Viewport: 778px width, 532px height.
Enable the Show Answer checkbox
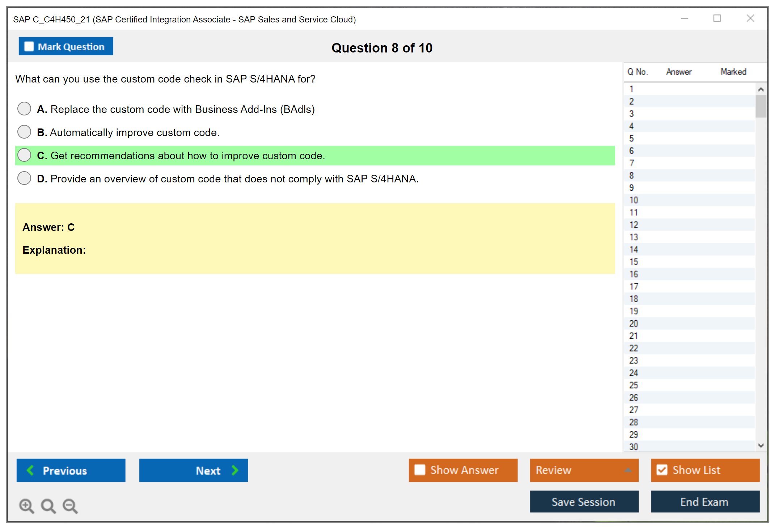(x=420, y=470)
